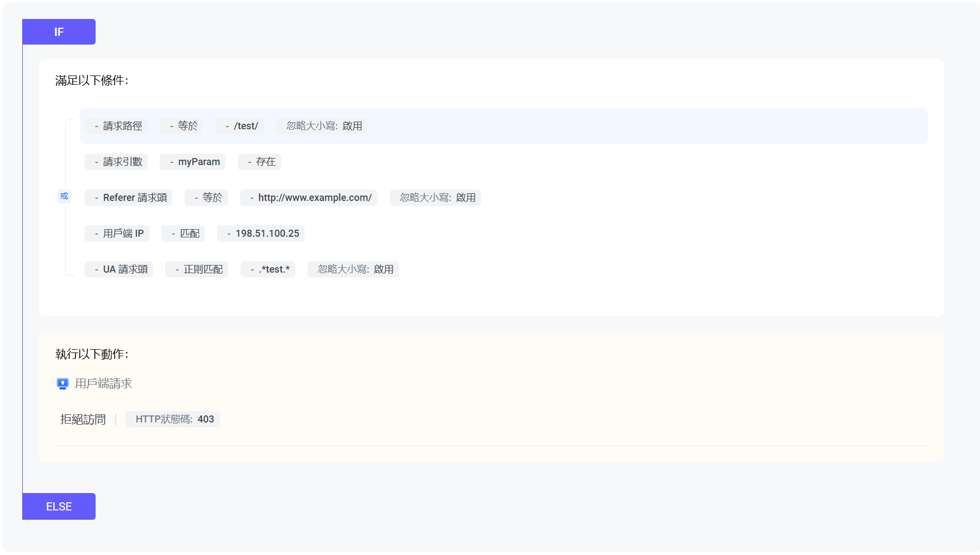Toggle the 或 logic operator badge
This screenshot has width=980, height=555.
click(x=64, y=196)
